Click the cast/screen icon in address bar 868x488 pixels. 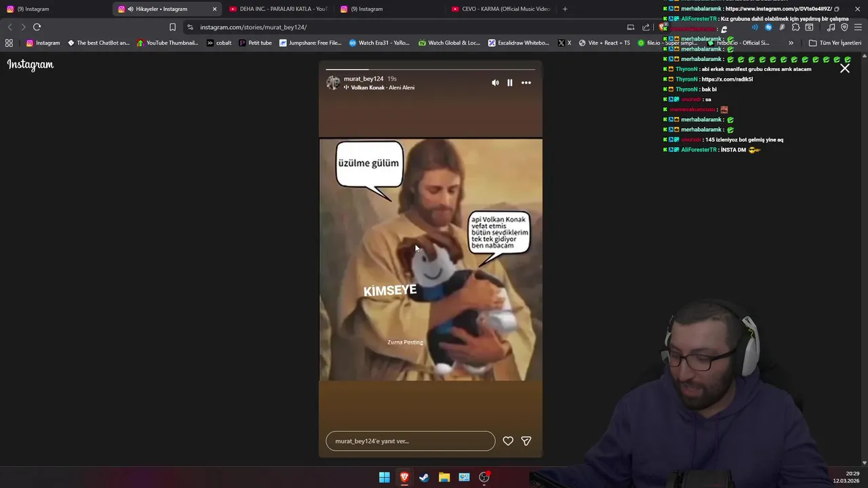pos(631,27)
